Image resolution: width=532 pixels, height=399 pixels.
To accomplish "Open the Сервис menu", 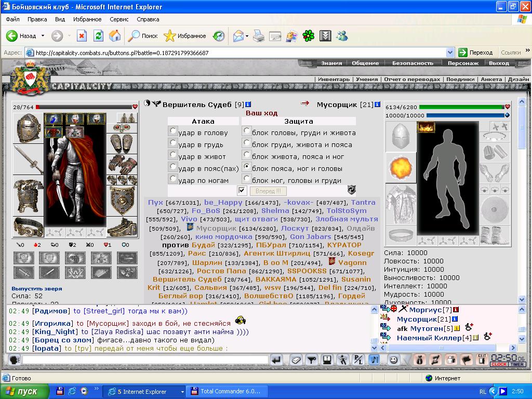I will pyautogui.click(x=119, y=19).
